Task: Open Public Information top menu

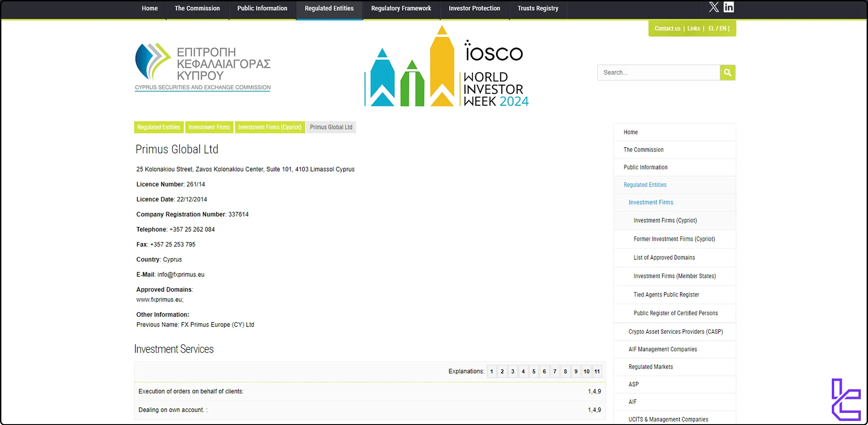Action: [262, 9]
